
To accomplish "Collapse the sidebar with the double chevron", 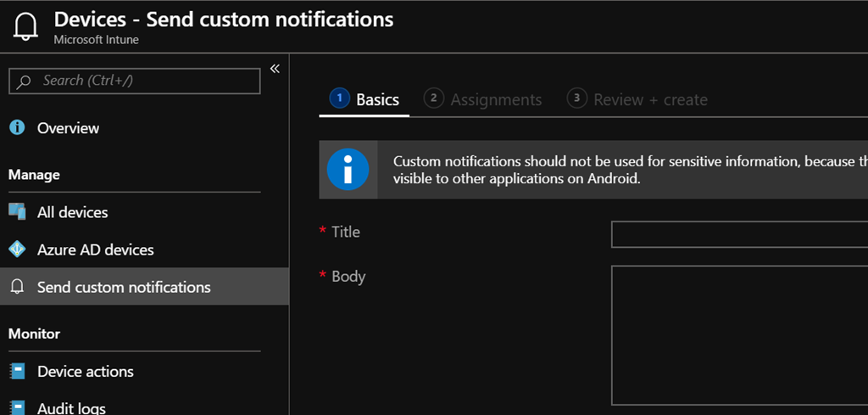I will click(275, 69).
